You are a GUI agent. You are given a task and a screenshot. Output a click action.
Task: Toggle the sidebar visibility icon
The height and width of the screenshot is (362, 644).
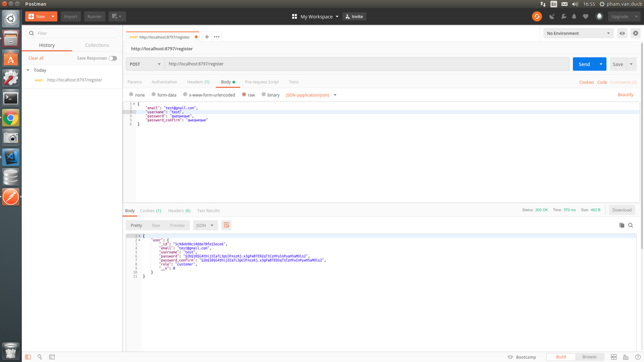(28, 357)
